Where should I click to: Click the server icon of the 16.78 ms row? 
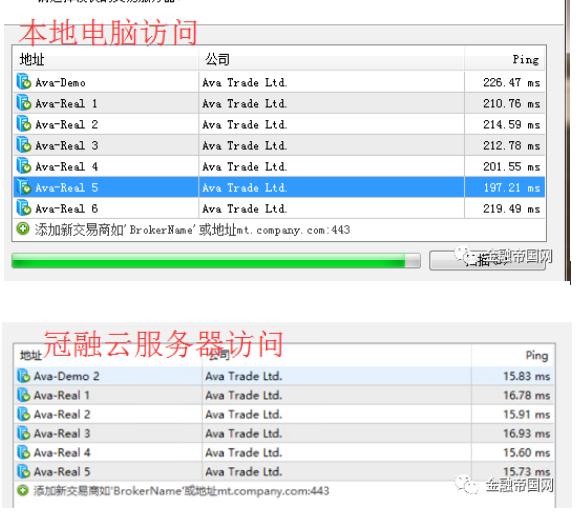pos(24,395)
